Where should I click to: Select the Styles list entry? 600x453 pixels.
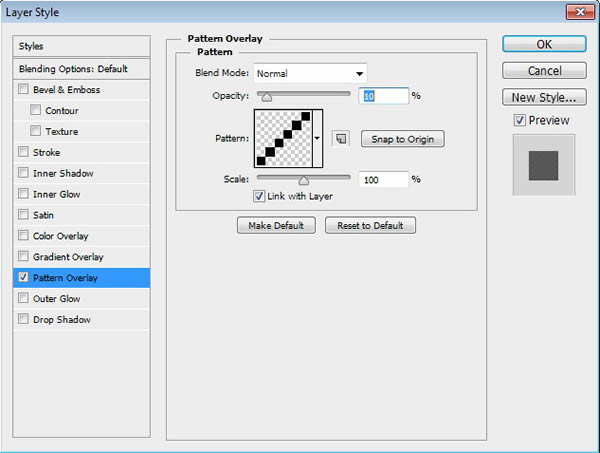click(x=81, y=46)
